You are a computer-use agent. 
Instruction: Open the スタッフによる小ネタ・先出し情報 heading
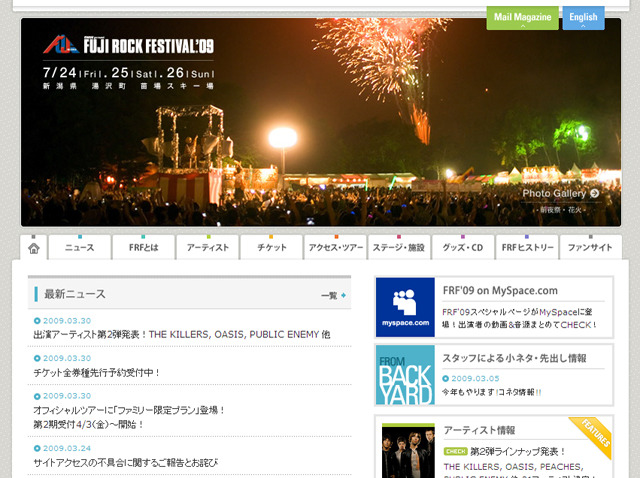pyautogui.click(x=514, y=358)
